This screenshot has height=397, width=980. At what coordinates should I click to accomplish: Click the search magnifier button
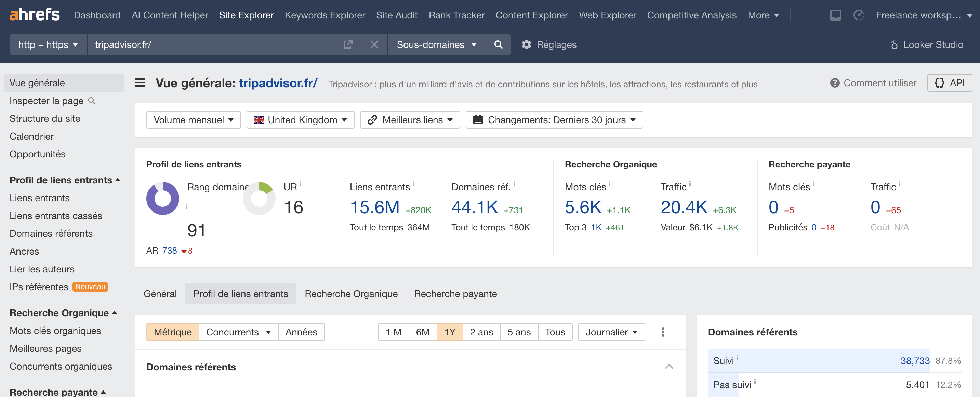point(498,44)
